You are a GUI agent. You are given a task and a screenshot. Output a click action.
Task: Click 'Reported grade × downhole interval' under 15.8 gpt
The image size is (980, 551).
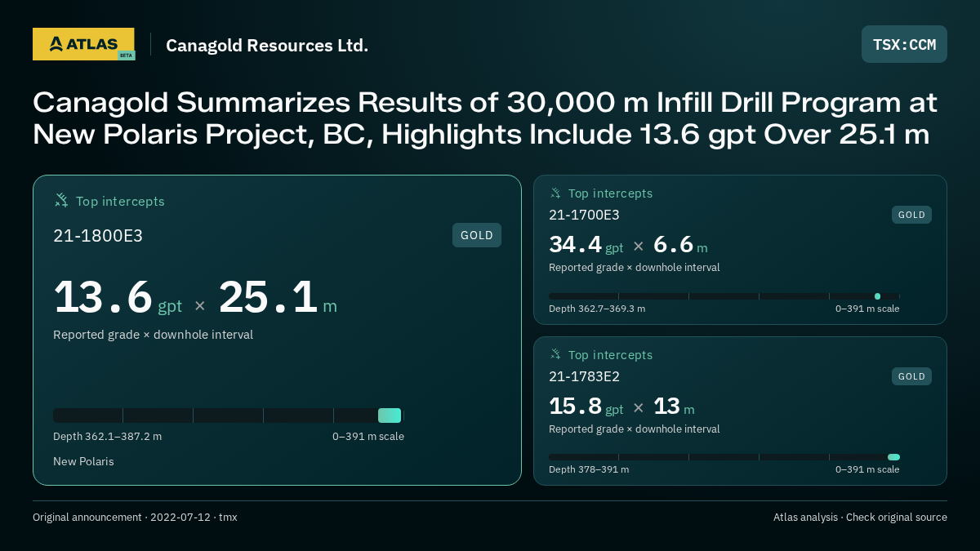634,429
